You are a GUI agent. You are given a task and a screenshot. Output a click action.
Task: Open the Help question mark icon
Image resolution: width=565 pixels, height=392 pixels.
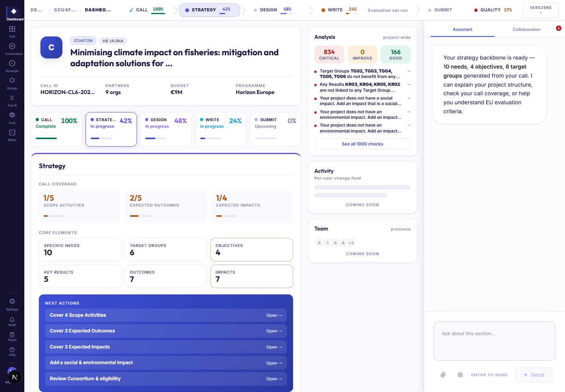click(12, 350)
